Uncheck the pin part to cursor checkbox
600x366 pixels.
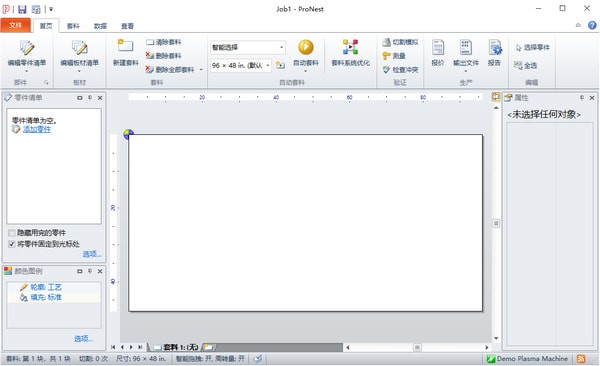12,244
